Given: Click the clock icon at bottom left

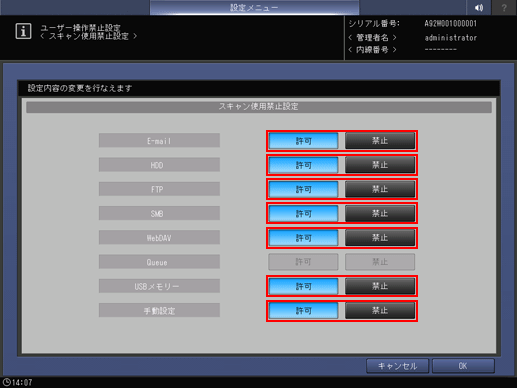Looking at the screenshot, I should tap(6, 382).
